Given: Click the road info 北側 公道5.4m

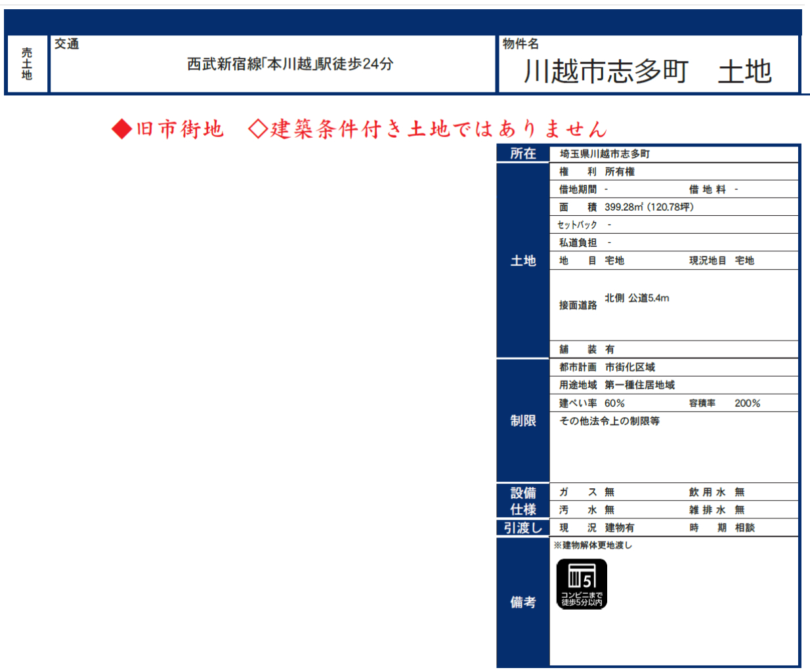Looking at the screenshot, I should 637,298.
